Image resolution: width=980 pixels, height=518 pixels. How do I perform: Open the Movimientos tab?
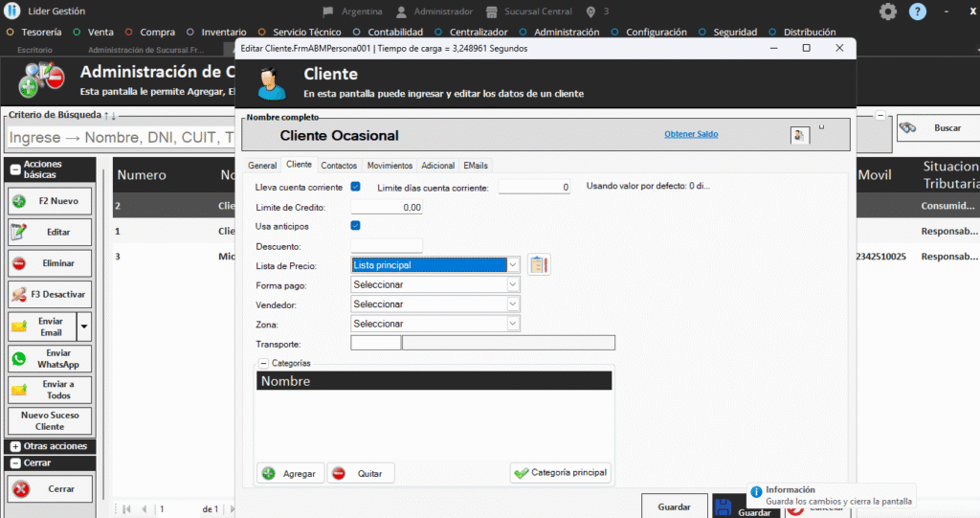point(390,166)
